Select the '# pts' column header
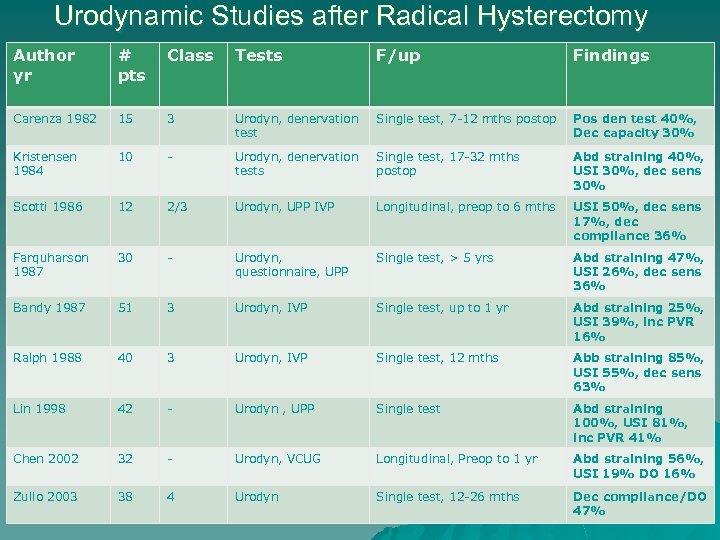 click(135, 74)
